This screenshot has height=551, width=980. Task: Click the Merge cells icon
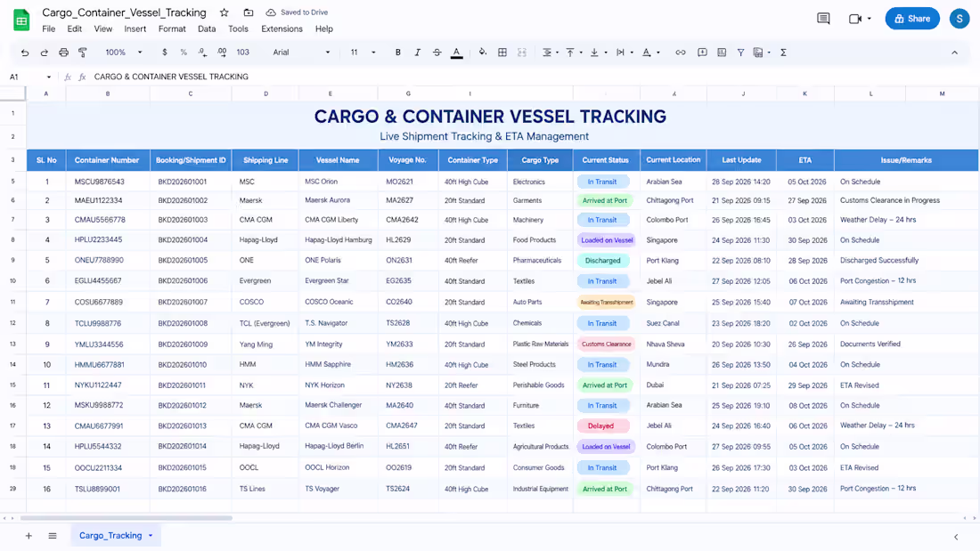[x=522, y=53]
